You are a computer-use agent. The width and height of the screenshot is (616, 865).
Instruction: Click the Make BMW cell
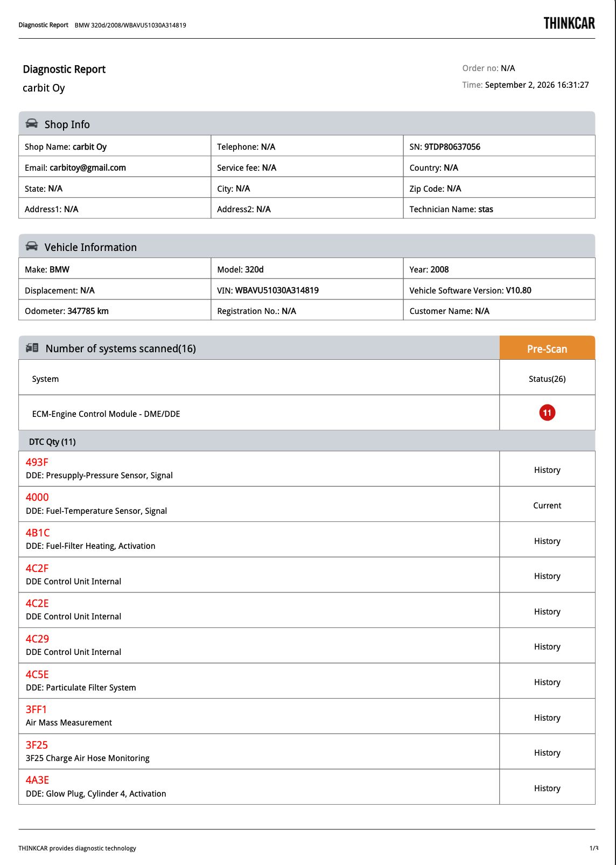(115, 269)
